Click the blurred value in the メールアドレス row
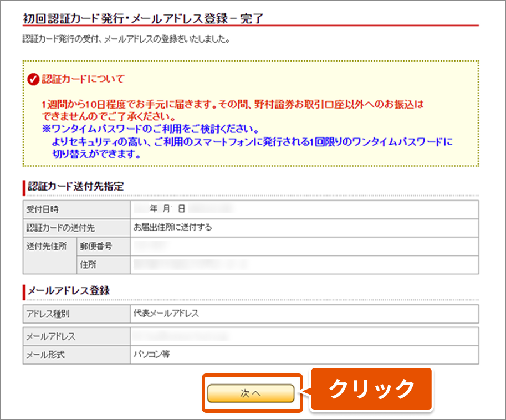Screen dimensions: 506x420 180,336
